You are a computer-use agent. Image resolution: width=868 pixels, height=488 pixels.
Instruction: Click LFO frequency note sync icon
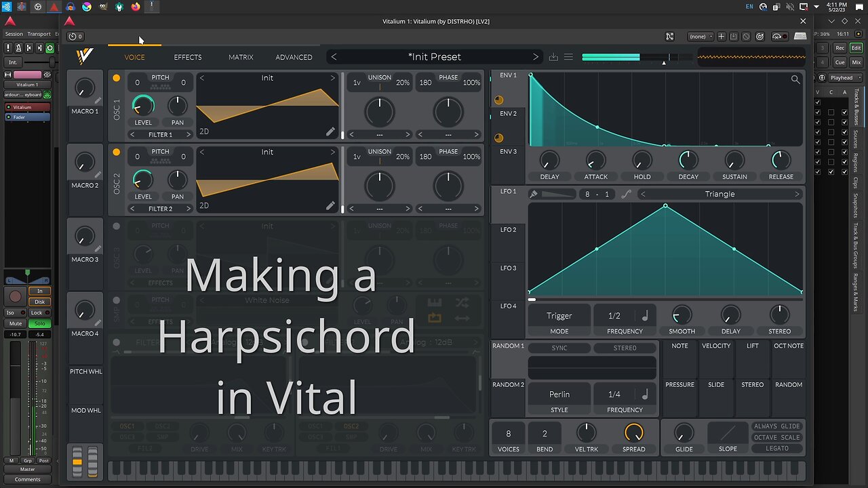tap(645, 316)
